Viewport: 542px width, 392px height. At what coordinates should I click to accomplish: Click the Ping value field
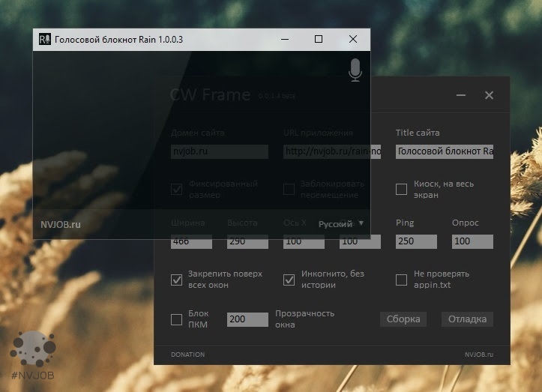[416, 241]
